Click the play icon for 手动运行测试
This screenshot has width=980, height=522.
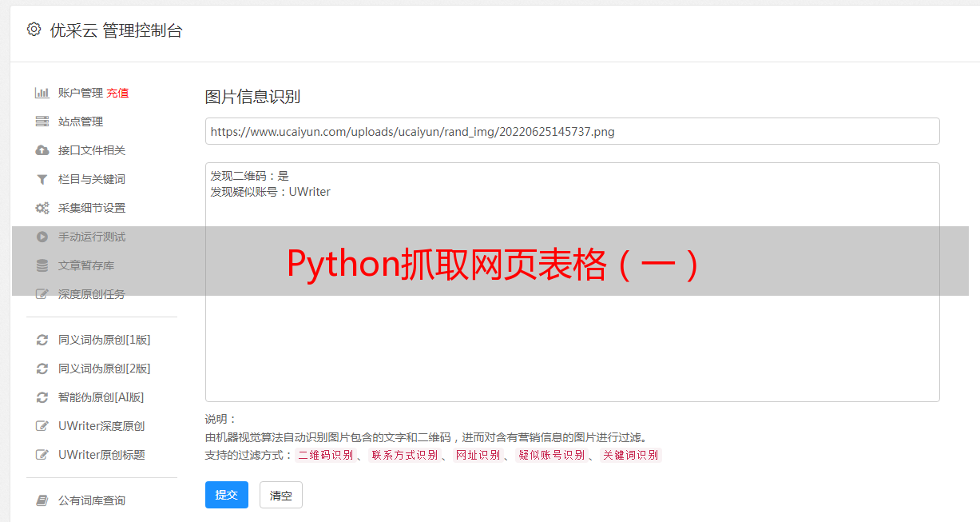(42, 237)
